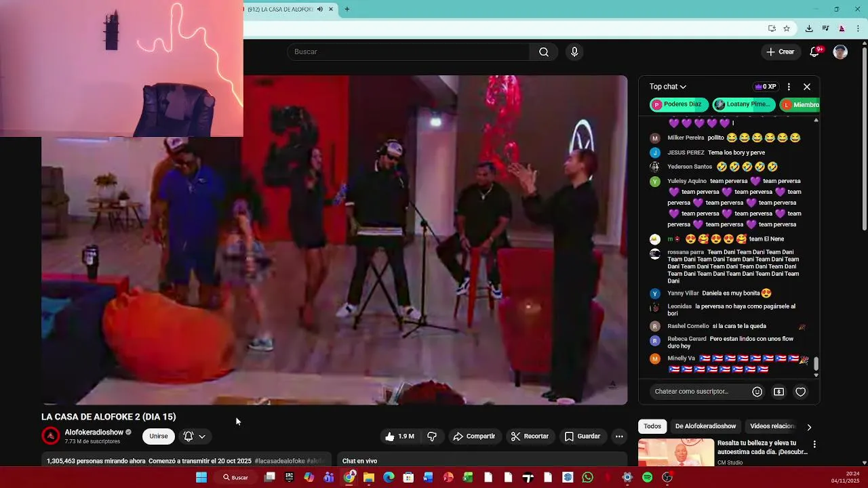The image size is (868, 488).
Task: Open Chrome media control icon
Action: click(825, 28)
